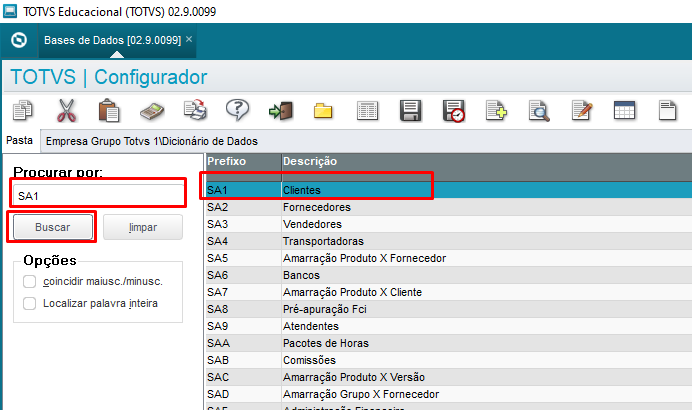Screen dimensions: 692x410
Task: Click the limpar button
Action: tap(143, 227)
